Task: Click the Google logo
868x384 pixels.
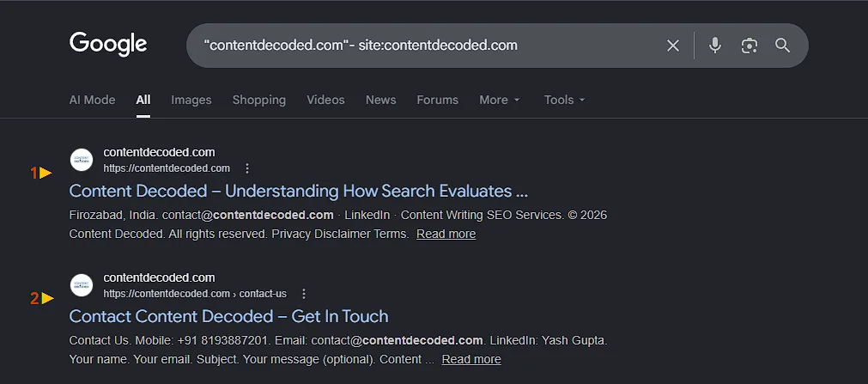Action: pyautogui.click(x=108, y=45)
